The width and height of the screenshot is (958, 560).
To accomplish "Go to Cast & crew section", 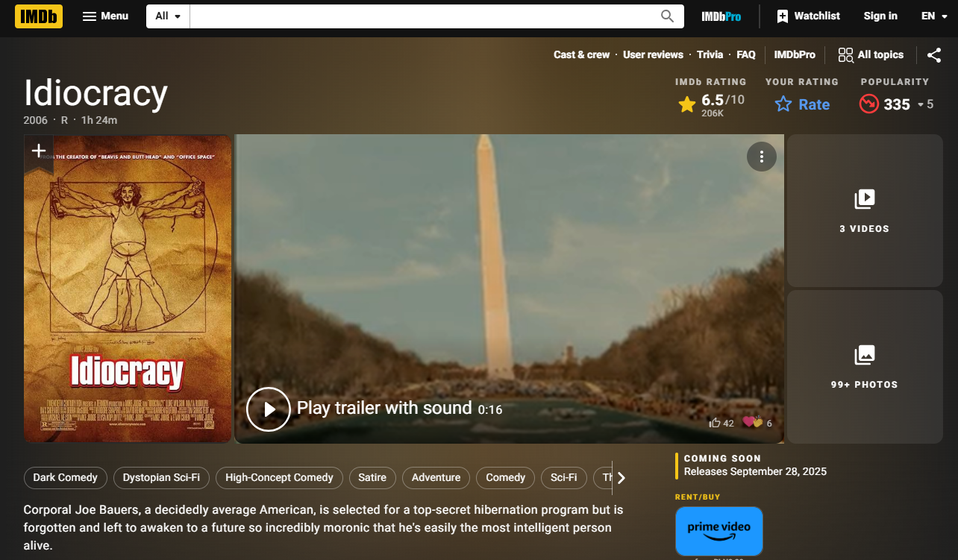I will click(581, 54).
